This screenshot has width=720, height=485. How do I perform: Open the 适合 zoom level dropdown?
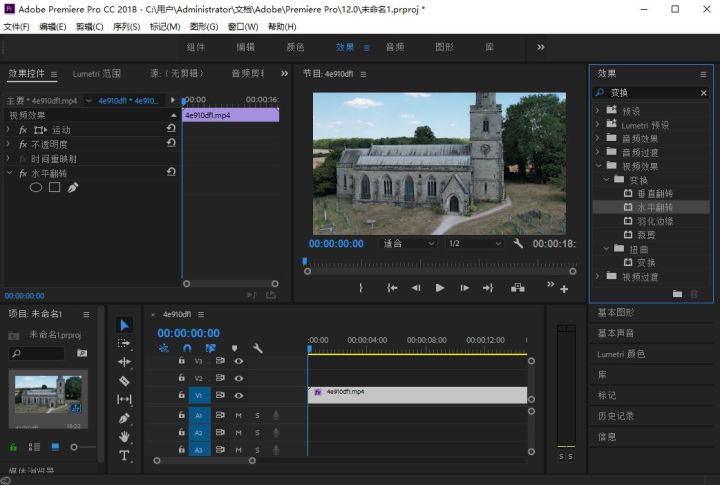(409, 243)
